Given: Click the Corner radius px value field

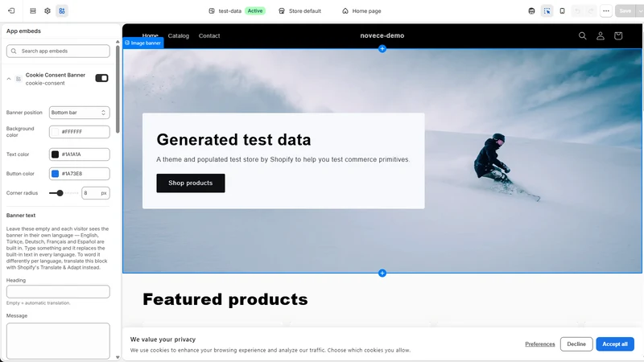Looking at the screenshot, I should click(x=95, y=193).
